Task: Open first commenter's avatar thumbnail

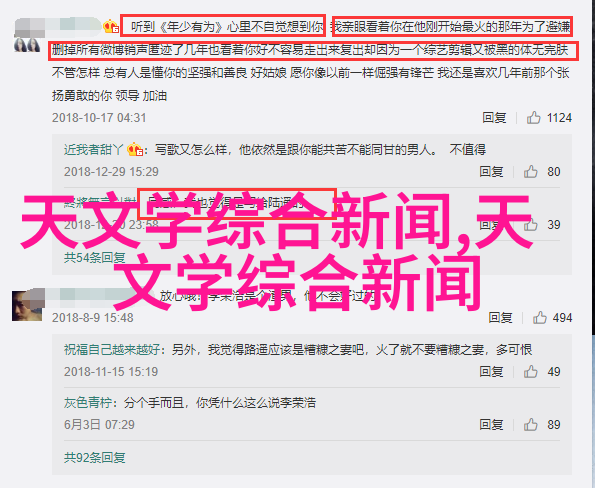Action: [x=27, y=45]
